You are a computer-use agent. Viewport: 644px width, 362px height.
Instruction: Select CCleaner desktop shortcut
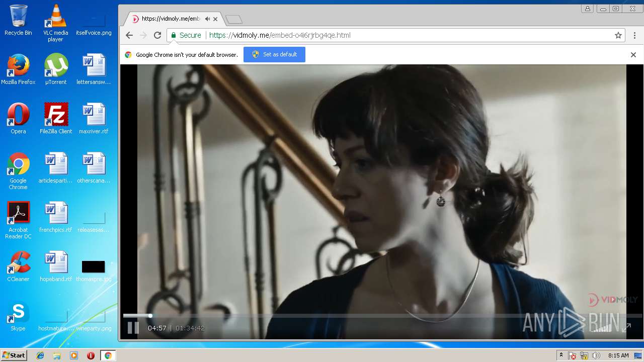(x=18, y=266)
